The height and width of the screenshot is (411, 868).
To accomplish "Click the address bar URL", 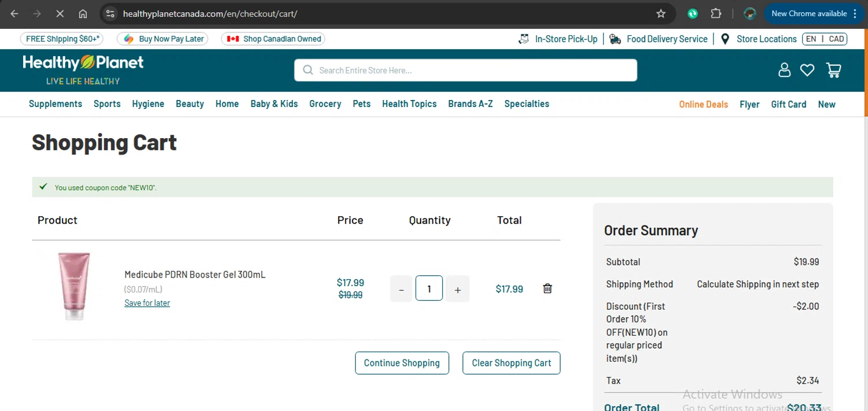I will (x=210, y=13).
